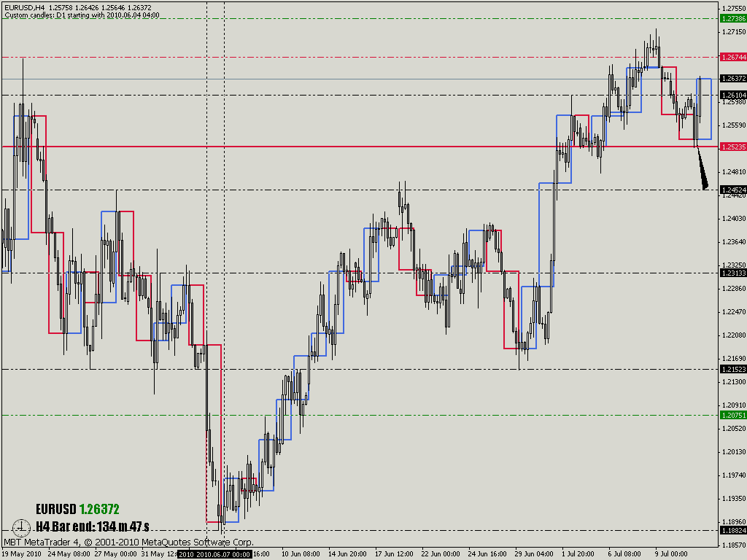Click the 1.22080 price scale value
The height and width of the screenshot is (560, 747).
[734, 335]
